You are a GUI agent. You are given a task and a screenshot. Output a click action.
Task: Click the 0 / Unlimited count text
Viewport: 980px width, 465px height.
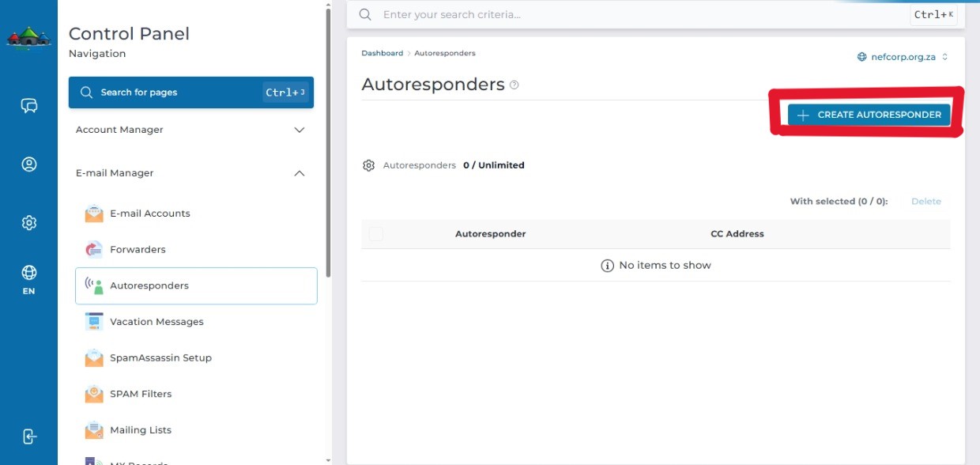(x=494, y=165)
